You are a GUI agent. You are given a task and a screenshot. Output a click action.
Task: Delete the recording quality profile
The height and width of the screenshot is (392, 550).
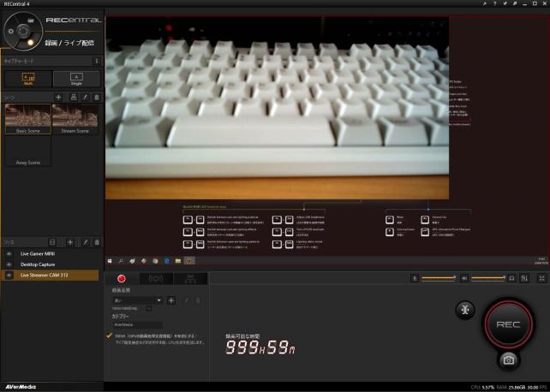[x=198, y=300]
